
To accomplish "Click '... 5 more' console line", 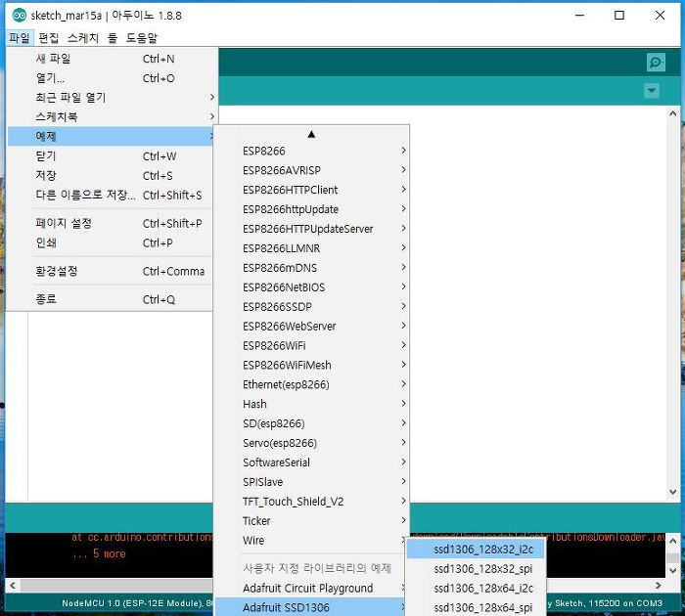I will point(100,553).
